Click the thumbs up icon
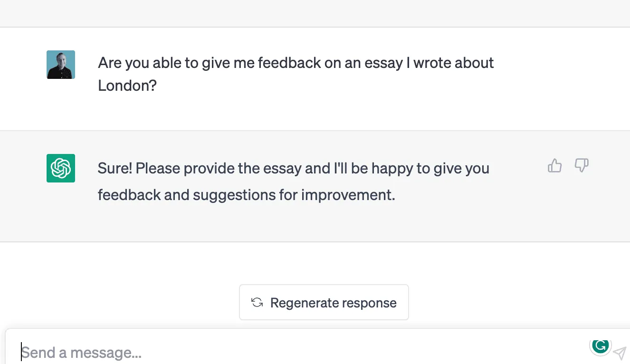Image resolution: width=630 pixels, height=364 pixels. [x=554, y=166]
